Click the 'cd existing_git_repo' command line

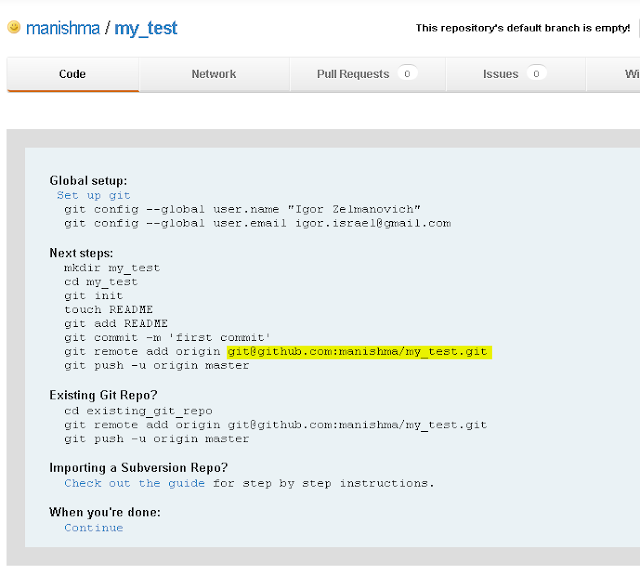[x=138, y=411]
